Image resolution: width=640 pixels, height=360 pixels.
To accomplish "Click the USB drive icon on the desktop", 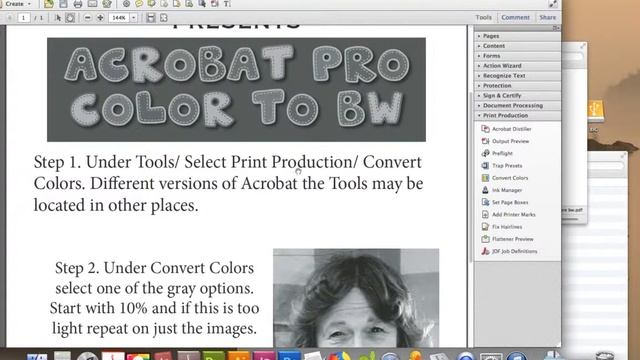I will click(x=596, y=111).
